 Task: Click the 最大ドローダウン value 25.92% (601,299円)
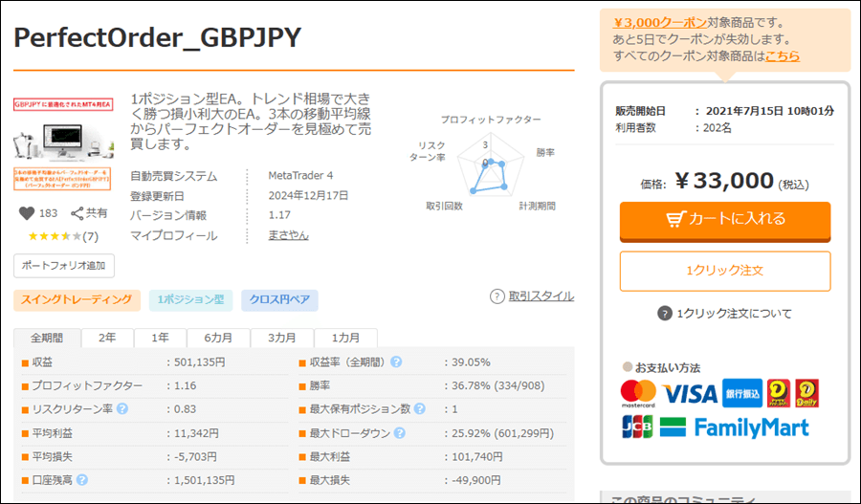point(502,433)
